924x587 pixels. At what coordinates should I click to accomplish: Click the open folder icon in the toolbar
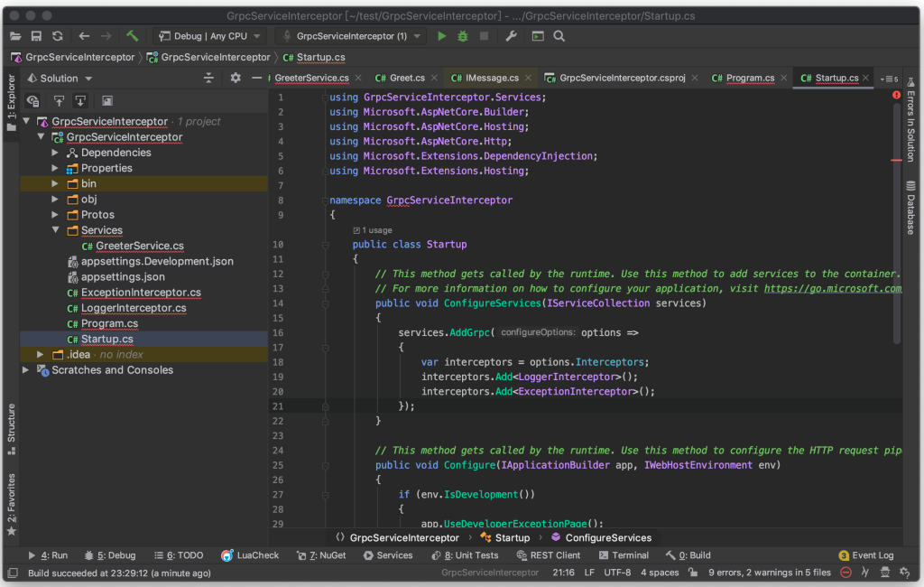click(x=15, y=36)
